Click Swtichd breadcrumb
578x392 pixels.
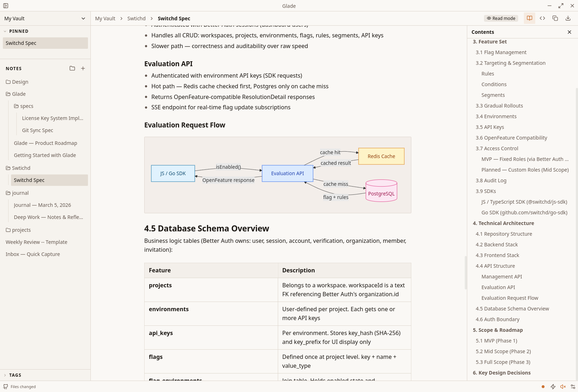click(136, 19)
